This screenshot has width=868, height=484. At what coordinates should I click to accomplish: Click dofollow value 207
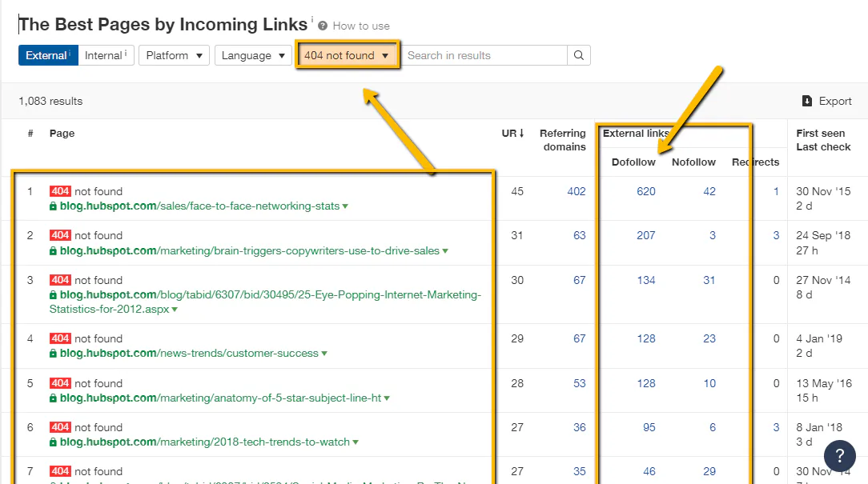(x=646, y=236)
